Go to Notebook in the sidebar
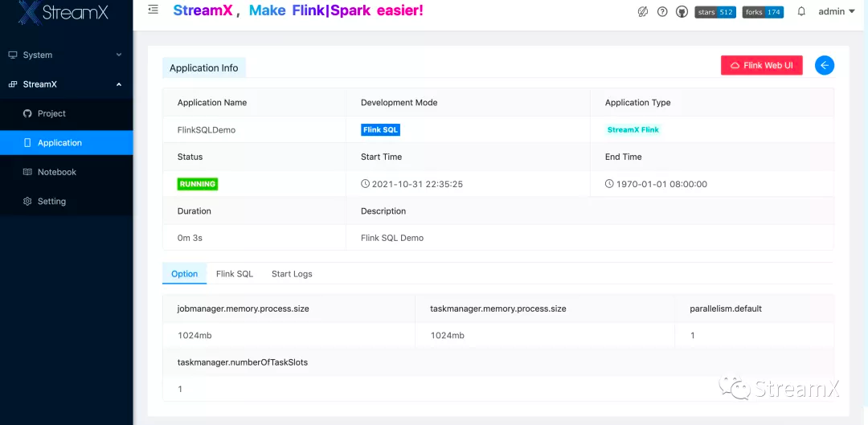Screen dimensions: 868x425 pyautogui.click(x=56, y=172)
